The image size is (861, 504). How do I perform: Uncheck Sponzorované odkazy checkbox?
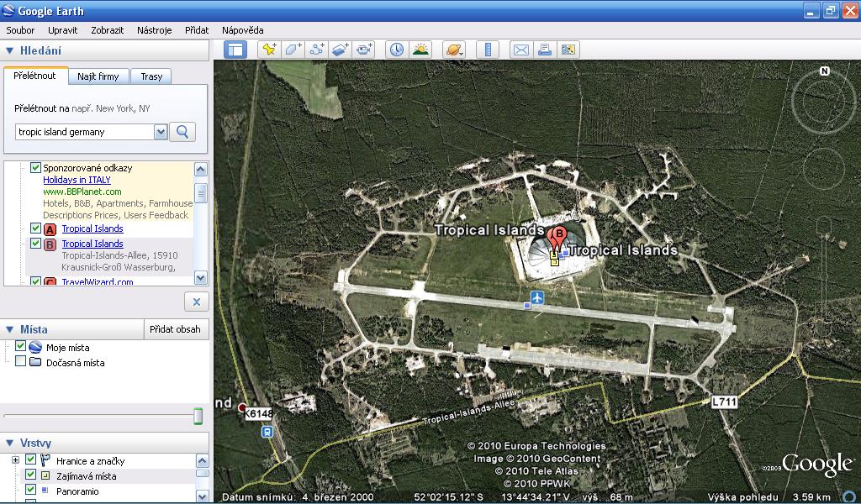(x=35, y=168)
